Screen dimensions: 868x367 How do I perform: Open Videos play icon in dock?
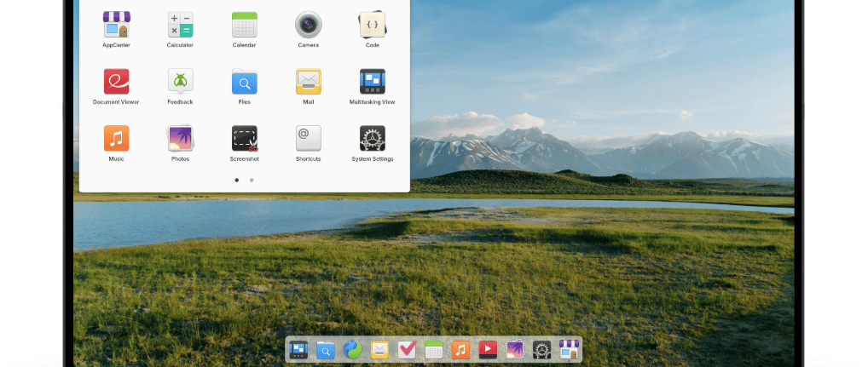pos(488,349)
